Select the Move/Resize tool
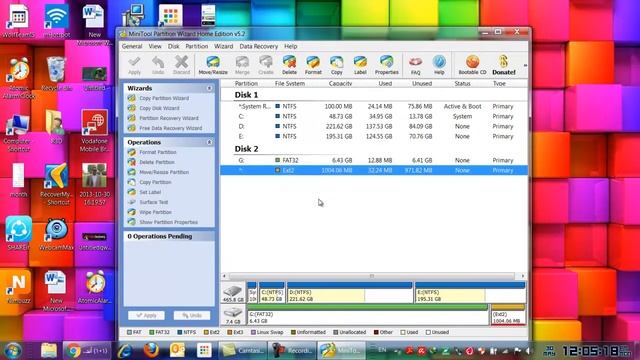Image resolution: width=640 pixels, height=360 pixels. tap(213, 65)
